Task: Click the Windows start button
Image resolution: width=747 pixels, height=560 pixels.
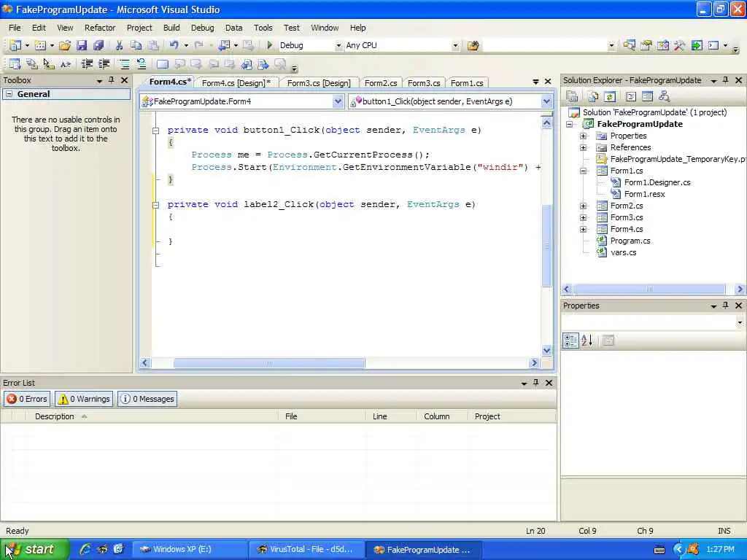Action: click(34, 549)
